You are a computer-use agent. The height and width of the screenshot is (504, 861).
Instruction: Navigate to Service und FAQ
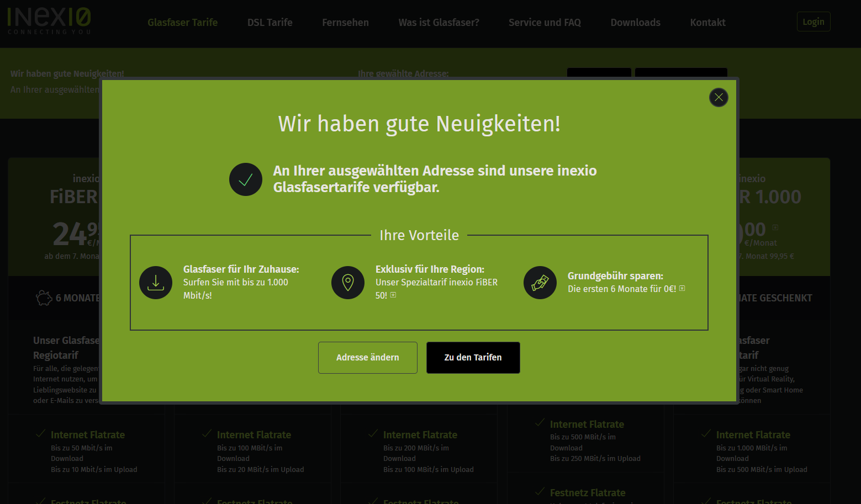pos(545,23)
